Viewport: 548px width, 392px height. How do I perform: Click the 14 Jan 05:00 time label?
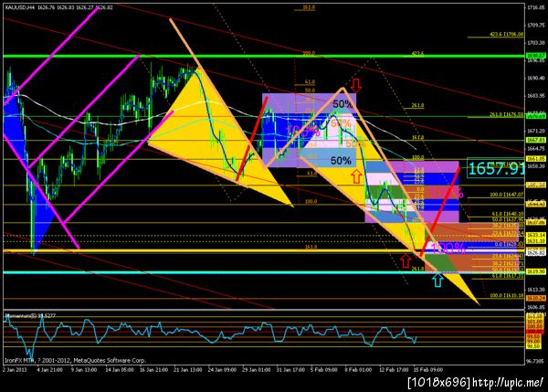point(119,370)
